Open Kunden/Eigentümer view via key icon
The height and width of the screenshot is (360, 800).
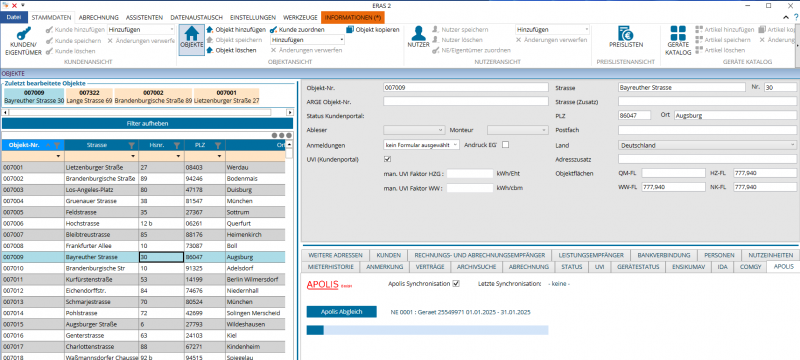point(22,34)
